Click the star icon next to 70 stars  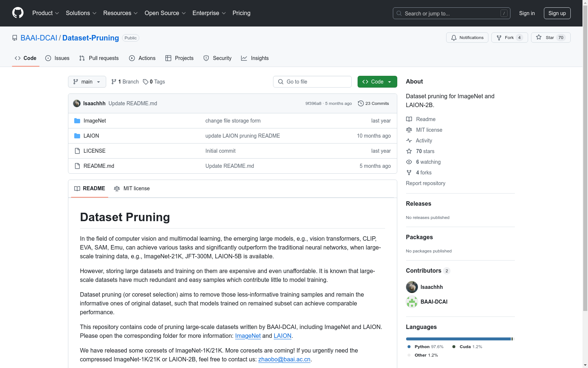(409, 151)
